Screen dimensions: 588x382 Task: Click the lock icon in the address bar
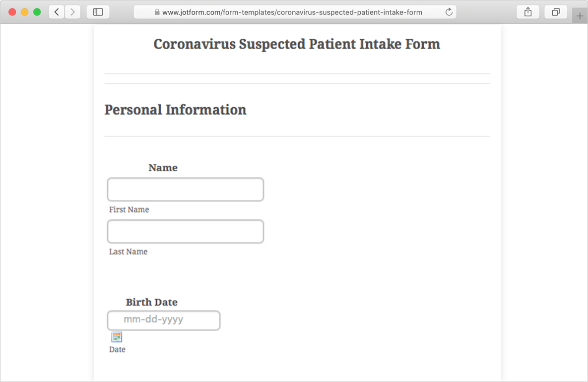click(x=157, y=12)
